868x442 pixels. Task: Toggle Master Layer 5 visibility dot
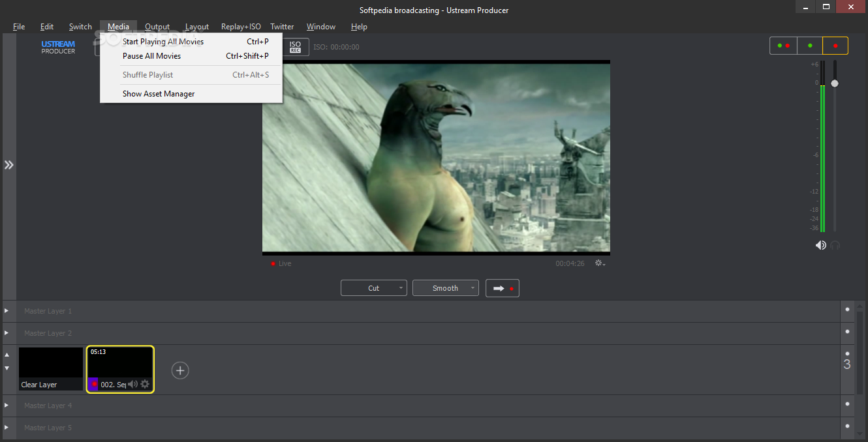coord(847,426)
